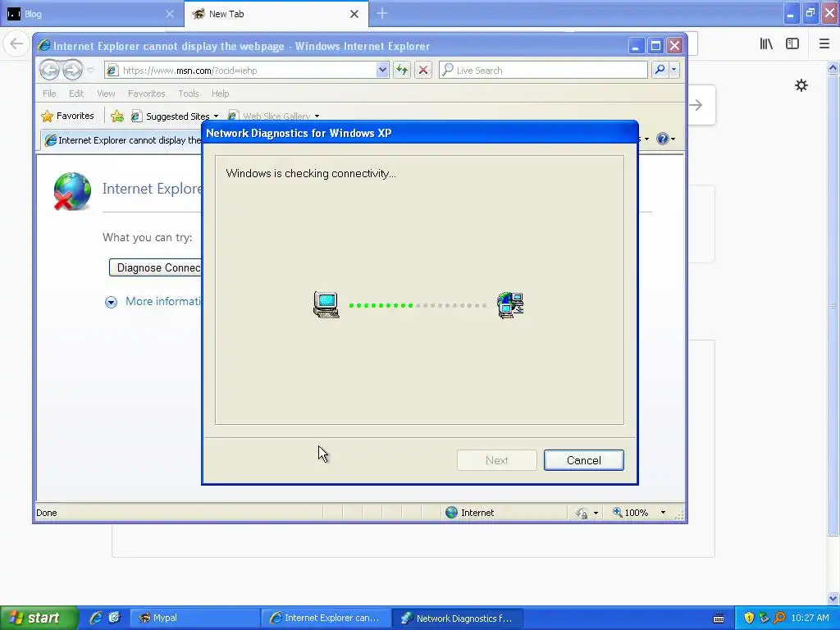Open the Help menu in Internet Explorer
840x630 pixels.
click(x=220, y=94)
